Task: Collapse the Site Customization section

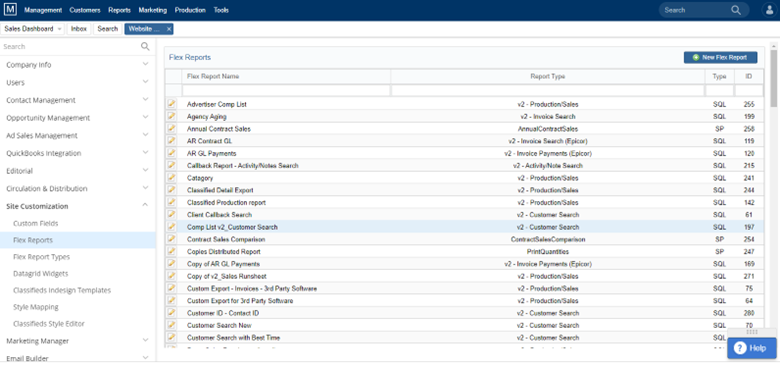Action: (145, 206)
